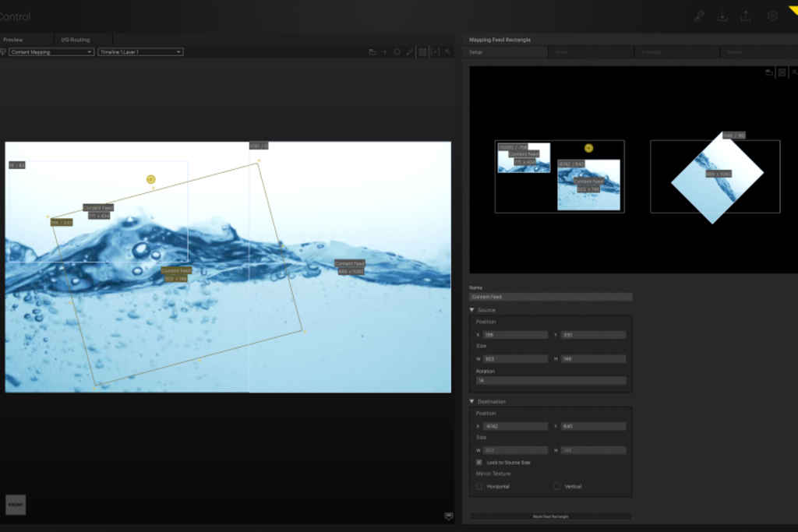This screenshot has width=798, height=532.
Task: Click the small icon left of Content Mapping dropdown
Action: coord(3,52)
